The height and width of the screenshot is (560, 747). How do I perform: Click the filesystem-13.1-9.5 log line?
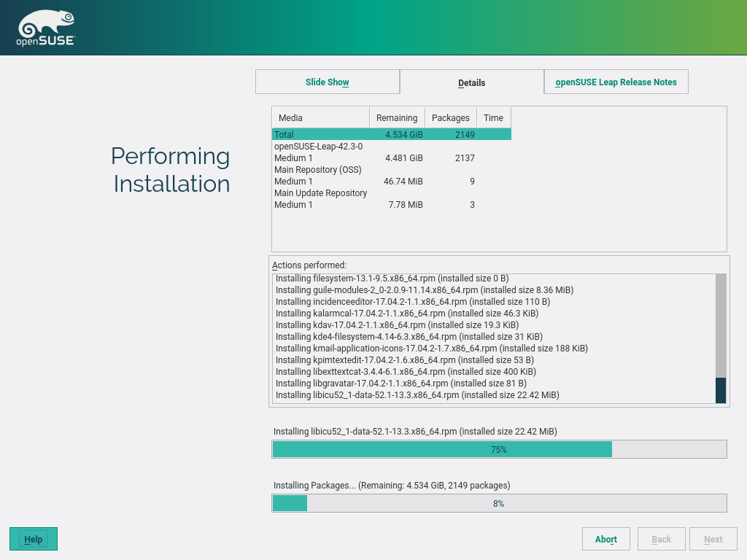click(x=392, y=278)
